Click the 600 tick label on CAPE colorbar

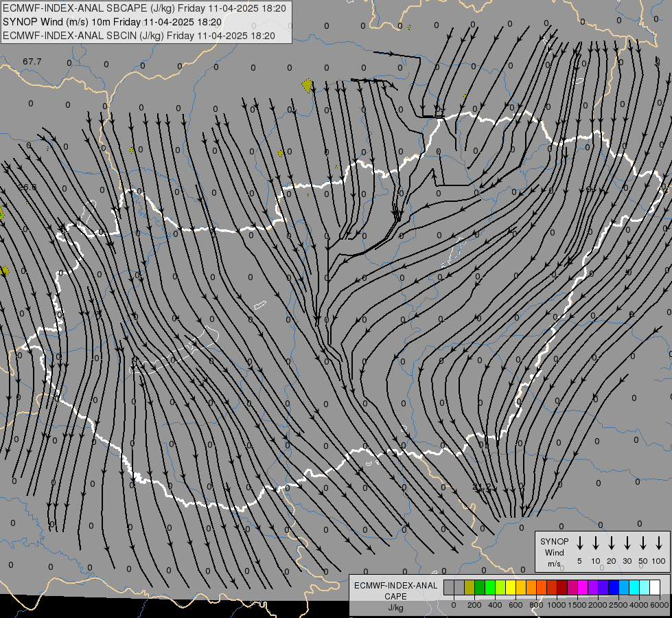click(x=515, y=605)
